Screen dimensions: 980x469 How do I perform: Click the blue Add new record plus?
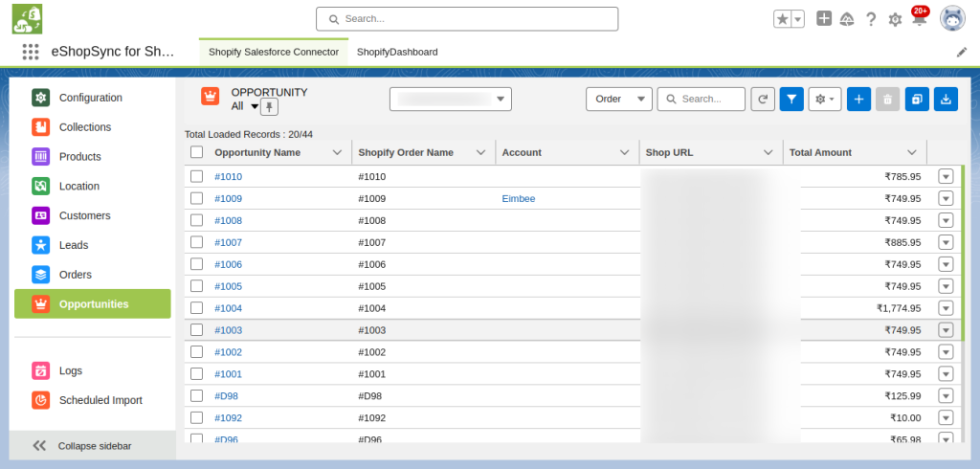click(858, 99)
